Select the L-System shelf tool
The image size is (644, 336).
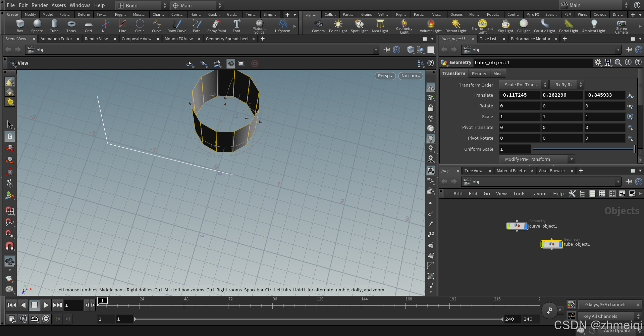pos(282,26)
